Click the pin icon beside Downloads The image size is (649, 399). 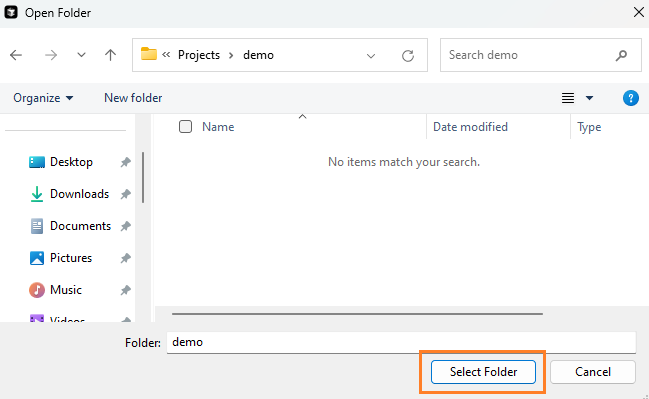point(125,194)
